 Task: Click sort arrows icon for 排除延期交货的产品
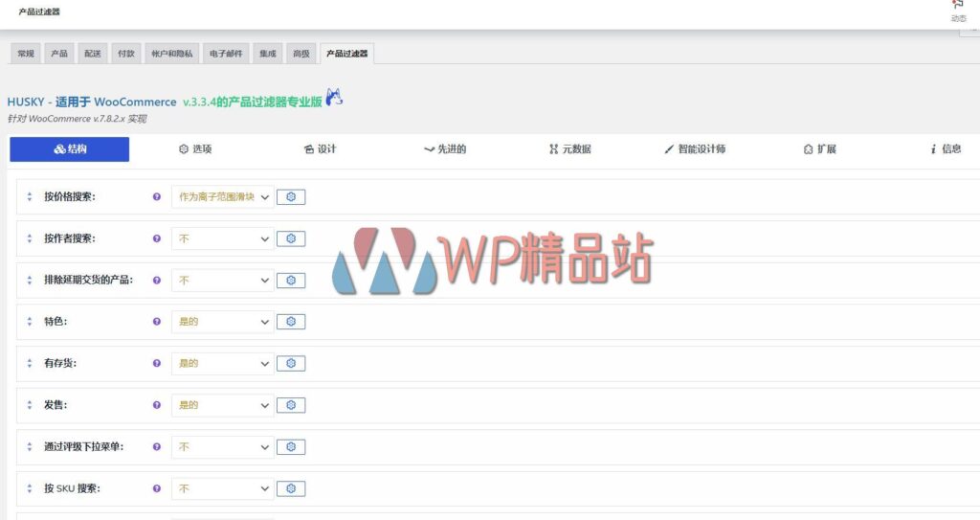coord(30,281)
